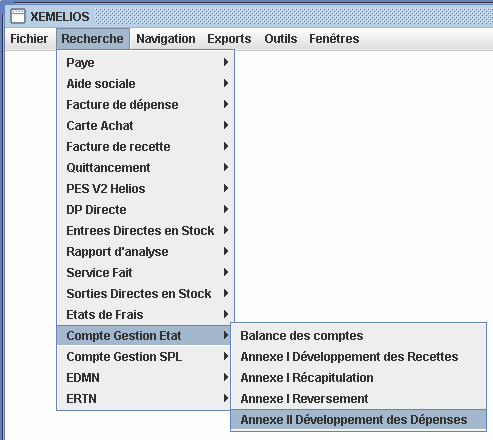
Task: Select the Aide sociale menu entry
Action: [x=146, y=83]
